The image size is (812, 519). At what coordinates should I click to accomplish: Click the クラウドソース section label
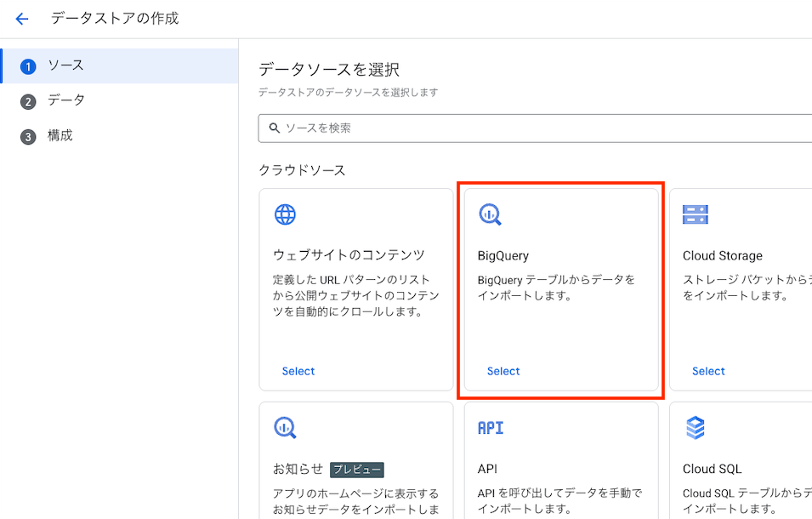point(302,170)
